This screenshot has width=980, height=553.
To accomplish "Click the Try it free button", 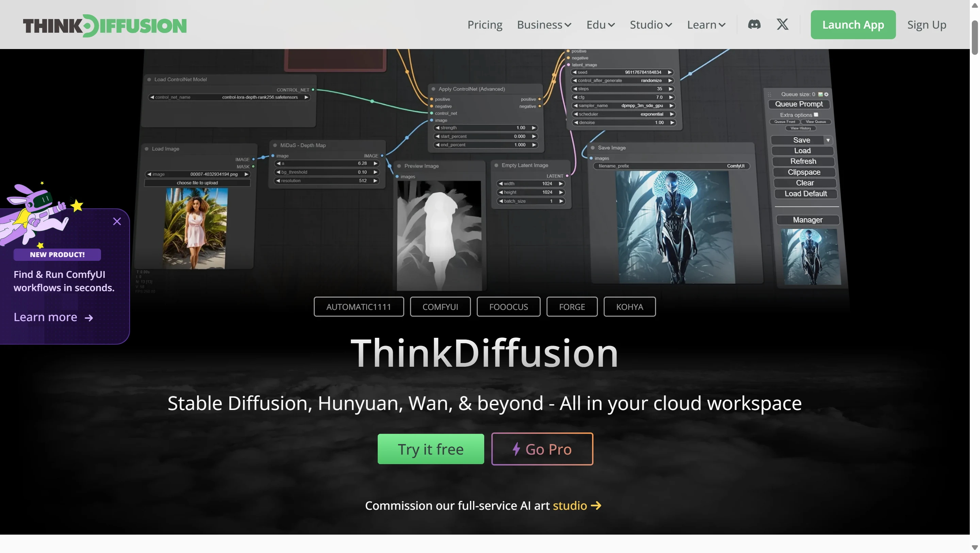I will tap(430, 449).
